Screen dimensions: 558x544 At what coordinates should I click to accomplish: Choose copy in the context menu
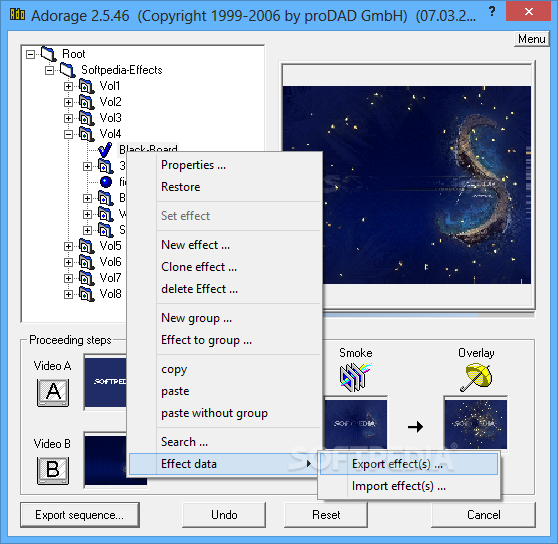pos(225,369)
